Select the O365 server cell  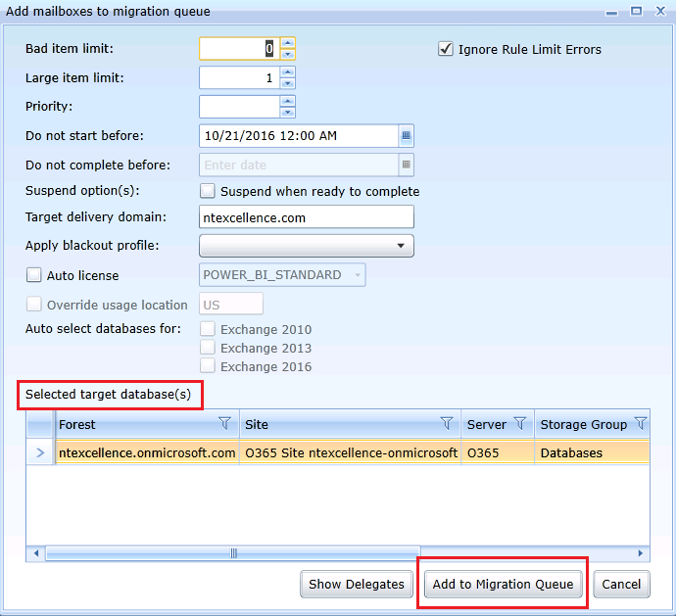pyautogui.click(x=498, y=452)
